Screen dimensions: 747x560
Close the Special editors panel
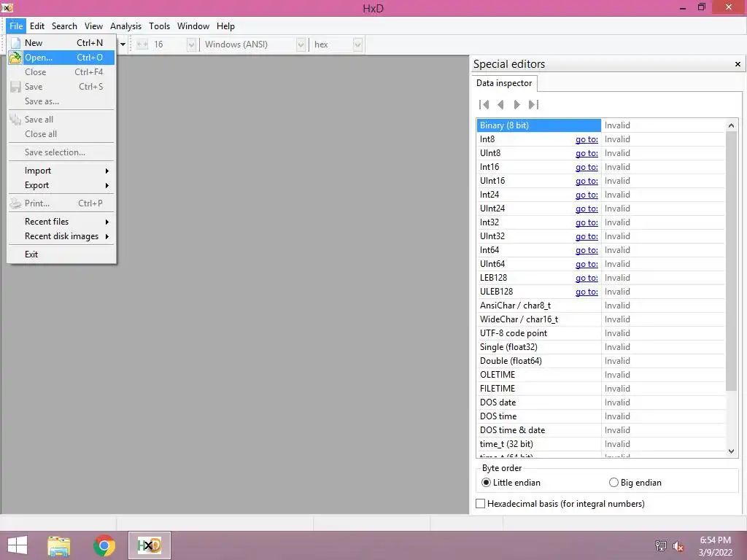738,64
